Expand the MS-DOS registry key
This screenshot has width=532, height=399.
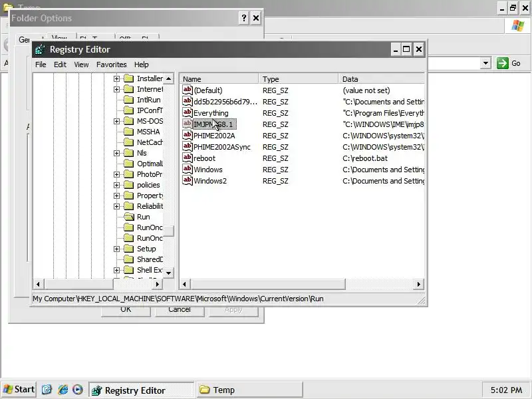(117, 121)
